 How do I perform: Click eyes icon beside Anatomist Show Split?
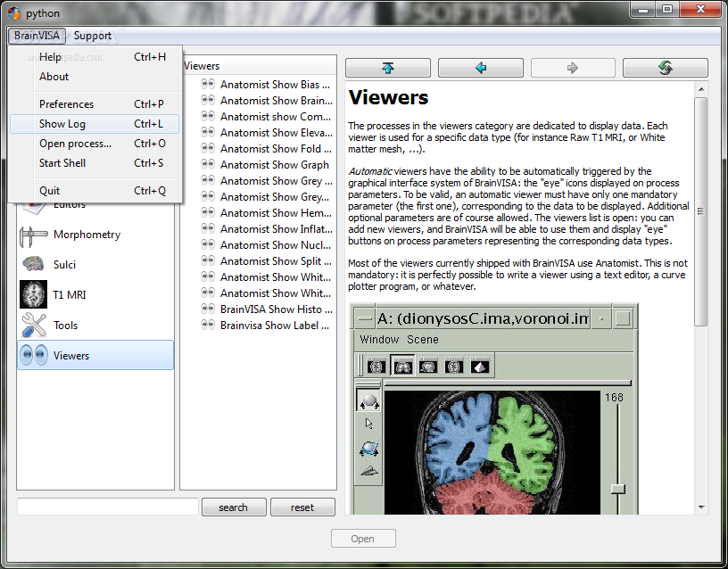[x=208, y=260]
